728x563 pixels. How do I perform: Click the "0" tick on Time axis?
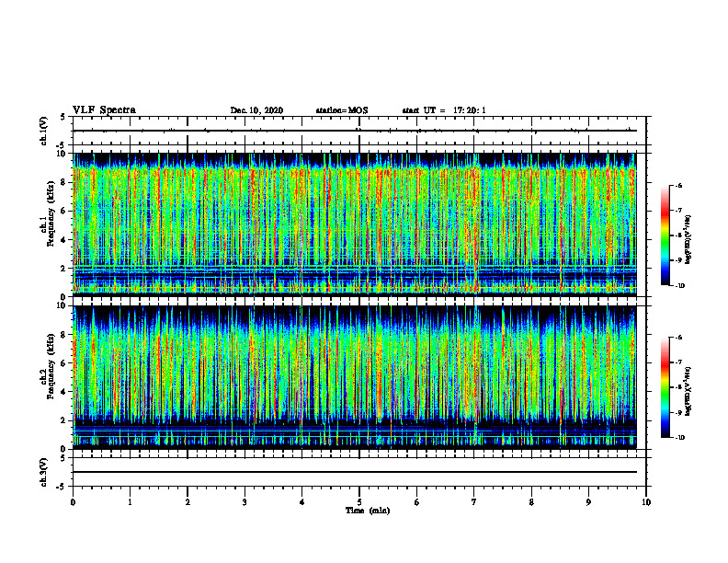coord(73,502)
